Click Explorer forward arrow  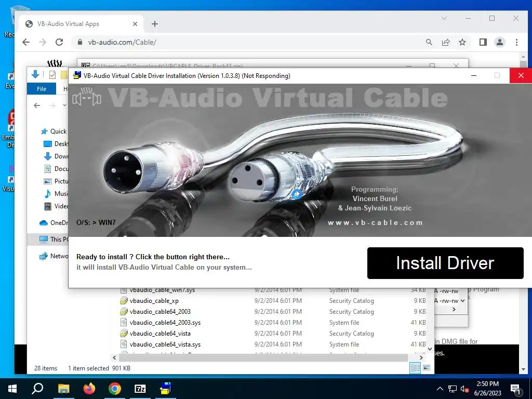(52, 105)
